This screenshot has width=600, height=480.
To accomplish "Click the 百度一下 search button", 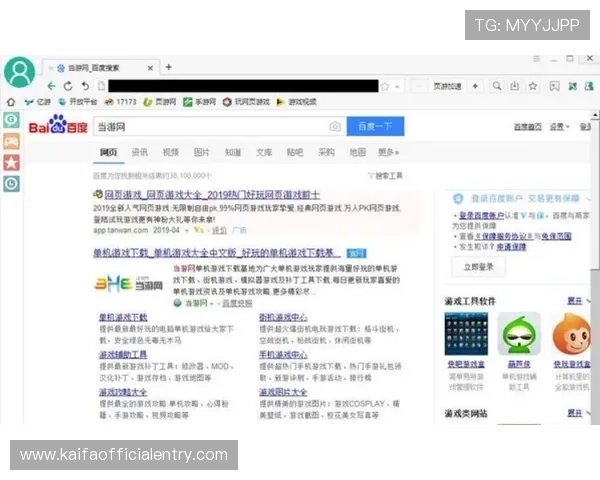I will coord(375,126).
